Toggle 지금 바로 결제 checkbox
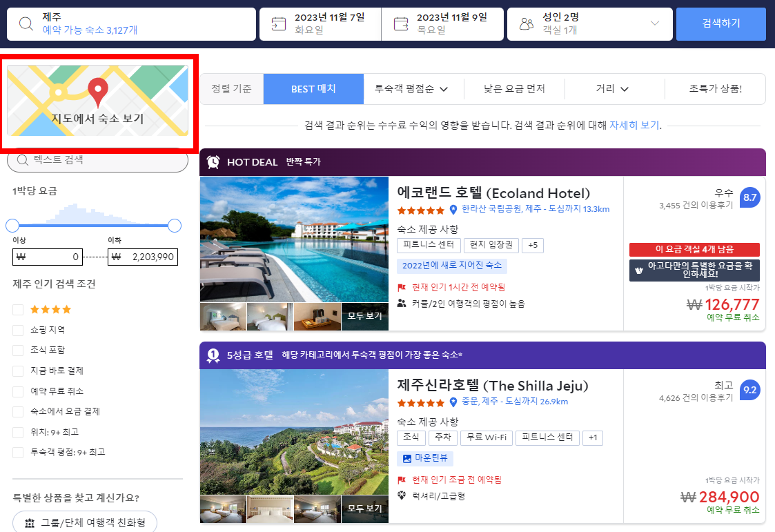Image resolution: width=775 pixels, height=532 pixels. click(x=18, y=371)
